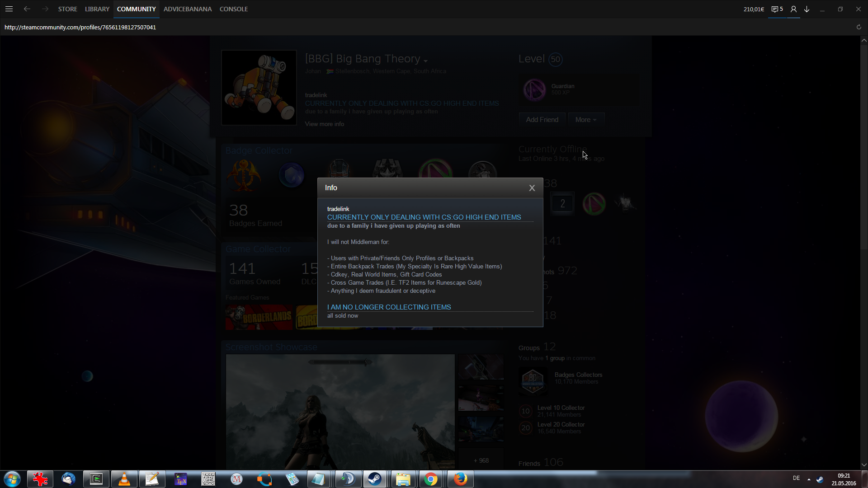Open the notepad with pencil taskbar icon
868x488 pixels.
click(x=152, y=479)
